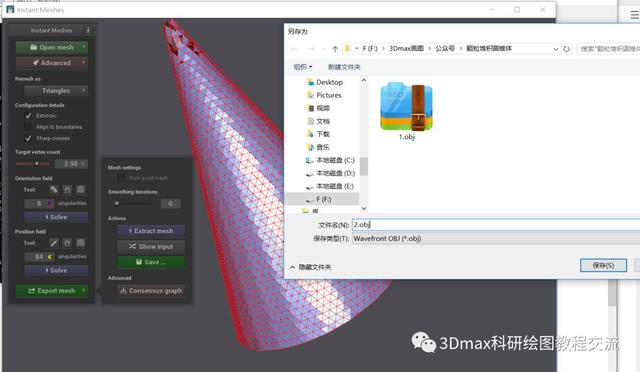Click the Open mesh side arrow
Image resolution: width=640 pixels, height=372 pixels.
84,47
